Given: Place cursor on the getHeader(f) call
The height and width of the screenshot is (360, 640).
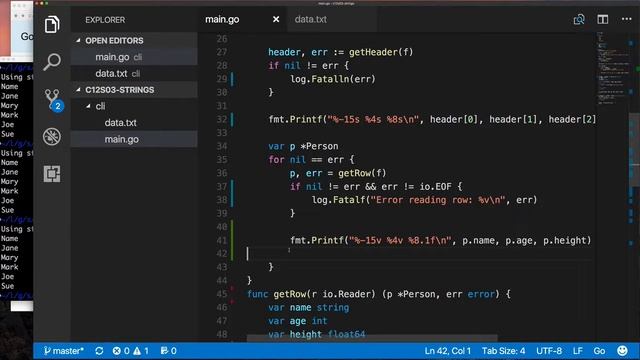Looking at the screenshot, I should tap(381, 52).
